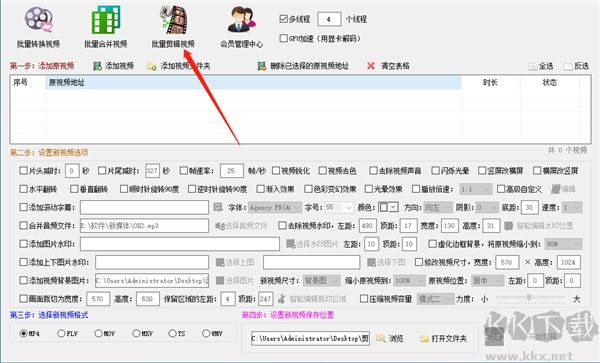This screenshot has height=363, width=600.
Task: Click the thread count input field
Action: (329, 19)
